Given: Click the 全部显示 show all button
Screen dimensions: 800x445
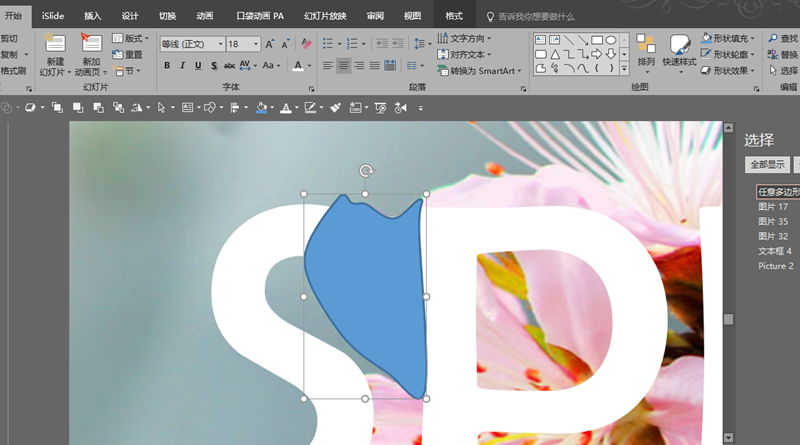Looking at the screenshot, I should pyautogui.click(x=767, y=165).
